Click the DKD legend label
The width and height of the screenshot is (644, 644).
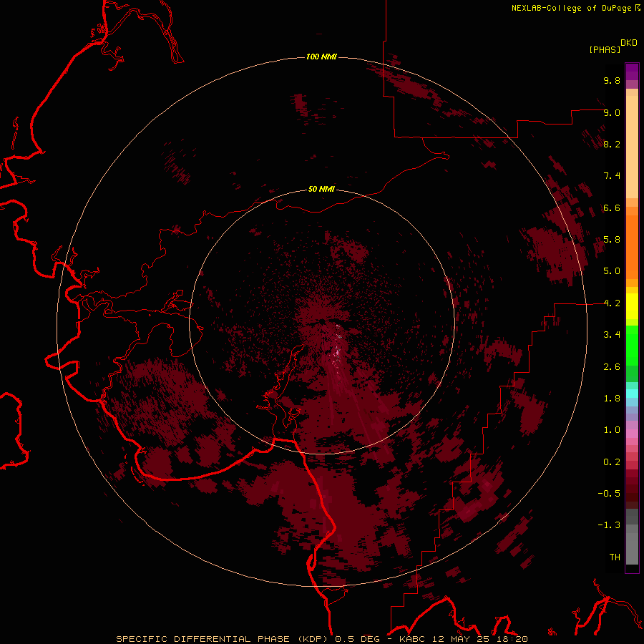(629, 43)
